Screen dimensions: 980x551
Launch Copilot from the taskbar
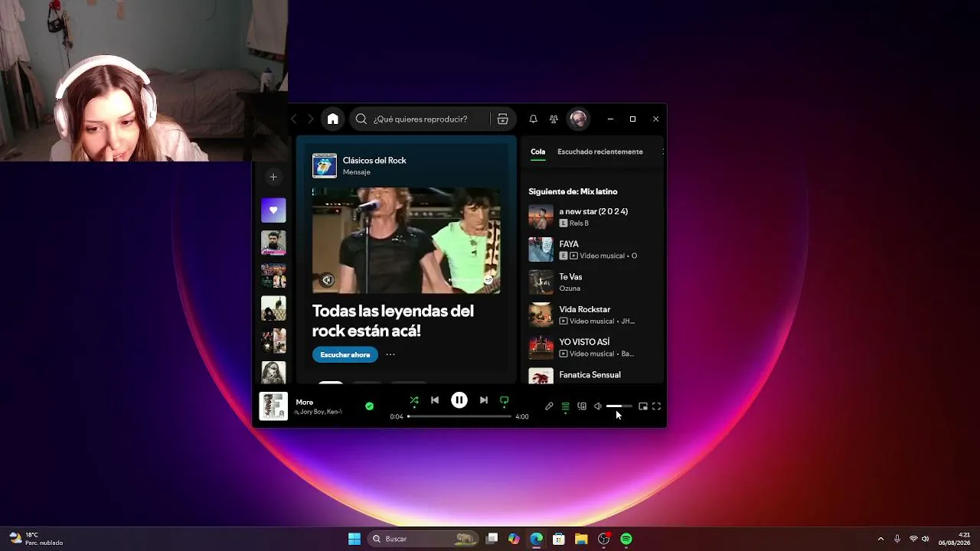(x=514, y=539)
